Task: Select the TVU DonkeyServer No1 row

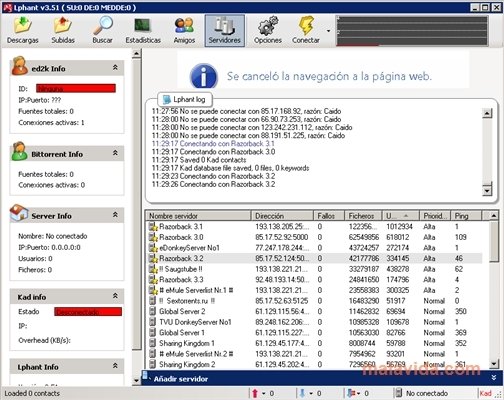Action: [x=315, y=322]
